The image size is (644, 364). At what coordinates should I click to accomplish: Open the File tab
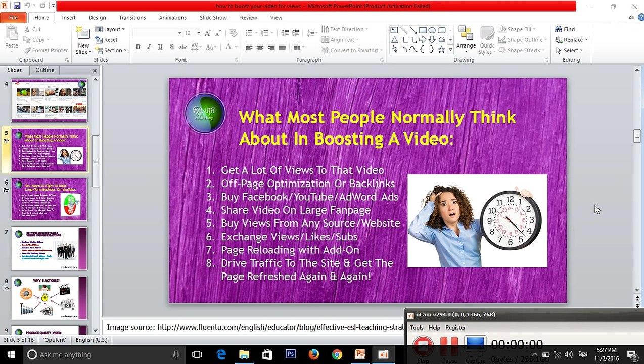[13, 18]
